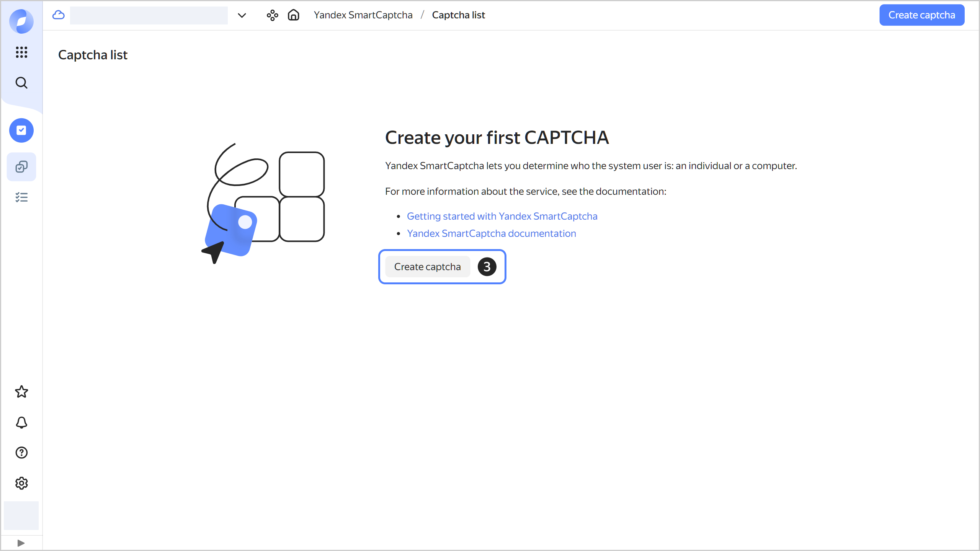
Task: Open the SmartCaptcha service icon
Action: click(21, 130)
